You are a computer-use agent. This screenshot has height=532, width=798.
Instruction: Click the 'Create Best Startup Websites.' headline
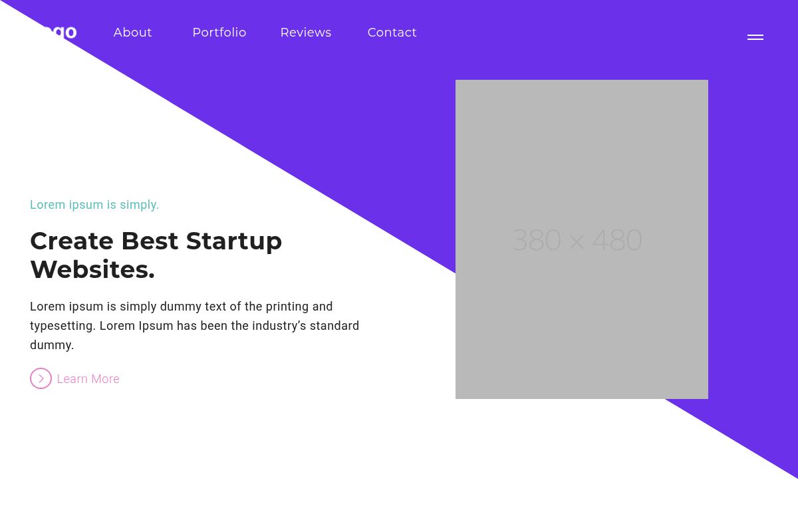click(x=156, y=255)
